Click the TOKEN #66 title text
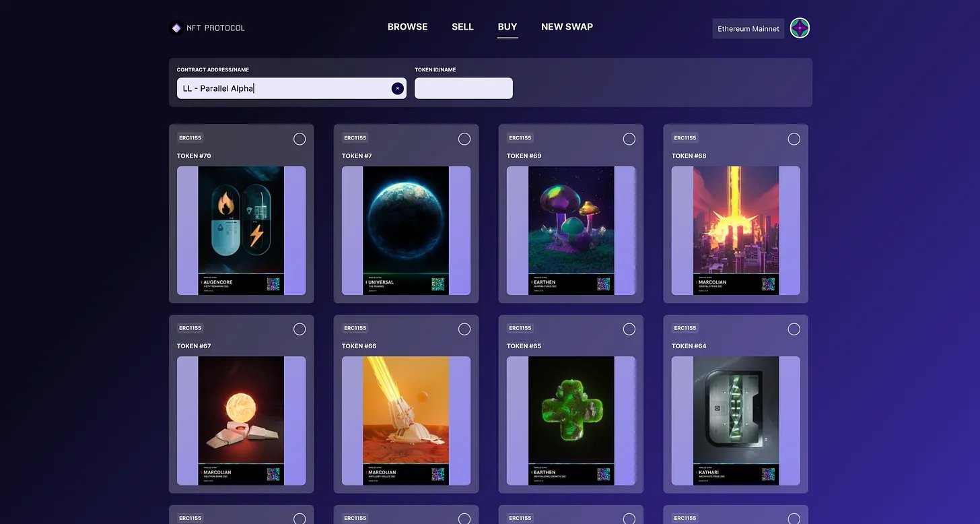The height and width of the screenshot is (524, 980). click(359, 346)
